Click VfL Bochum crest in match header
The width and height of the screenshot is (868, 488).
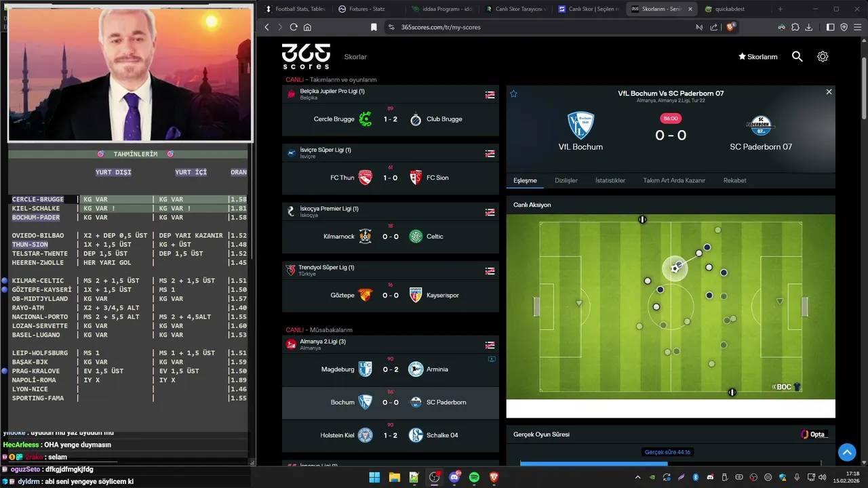580,125
